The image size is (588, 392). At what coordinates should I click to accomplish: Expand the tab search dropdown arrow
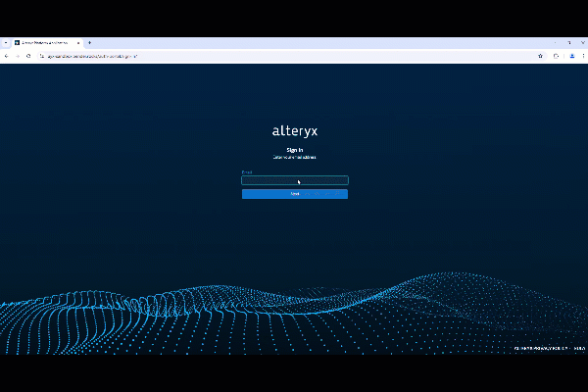[x=6, y=43]
